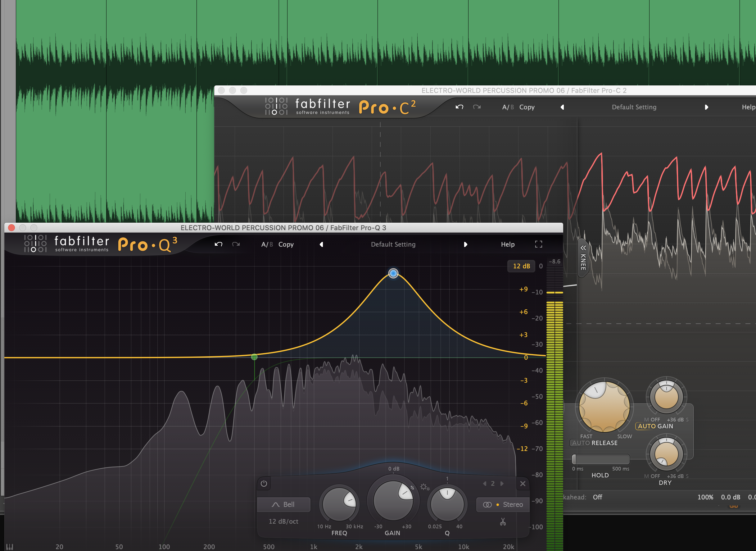Toggle the EQ band power button

[264, 483]
